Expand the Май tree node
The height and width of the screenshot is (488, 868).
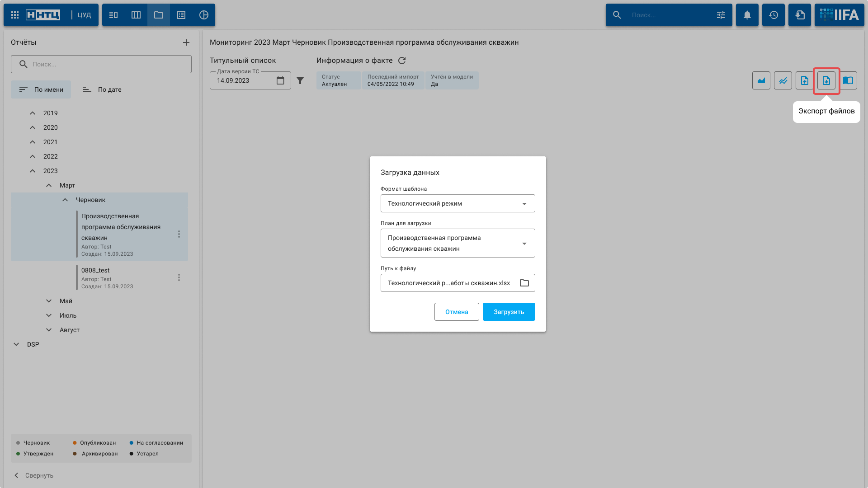49,301
